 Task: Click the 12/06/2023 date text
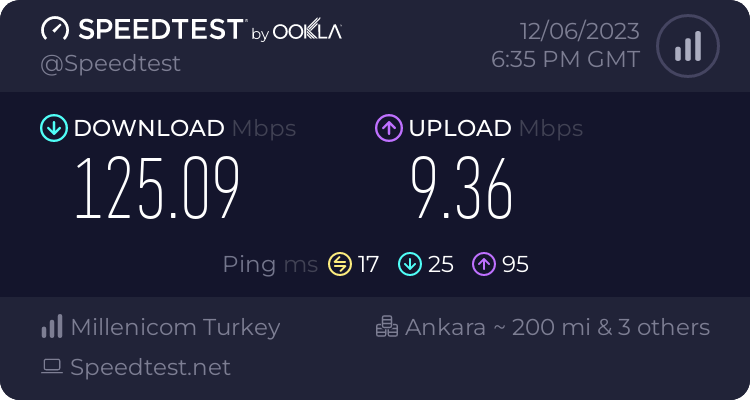point(580,32)
